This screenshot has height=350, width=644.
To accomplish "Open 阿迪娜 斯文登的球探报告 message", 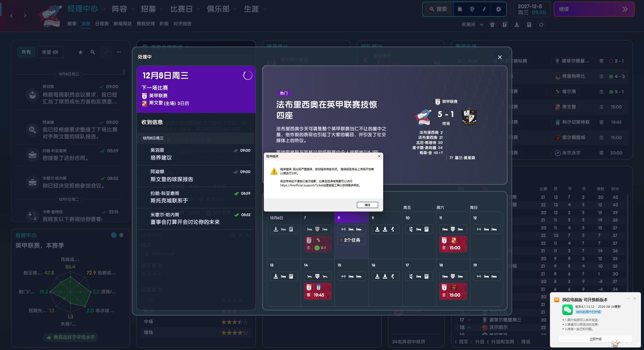I will point(196,176).
